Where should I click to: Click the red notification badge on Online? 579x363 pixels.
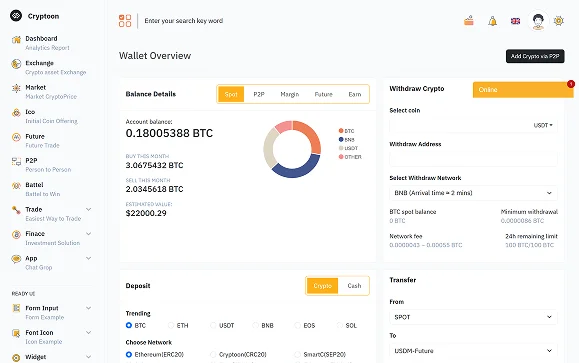(x=571, y=84)
